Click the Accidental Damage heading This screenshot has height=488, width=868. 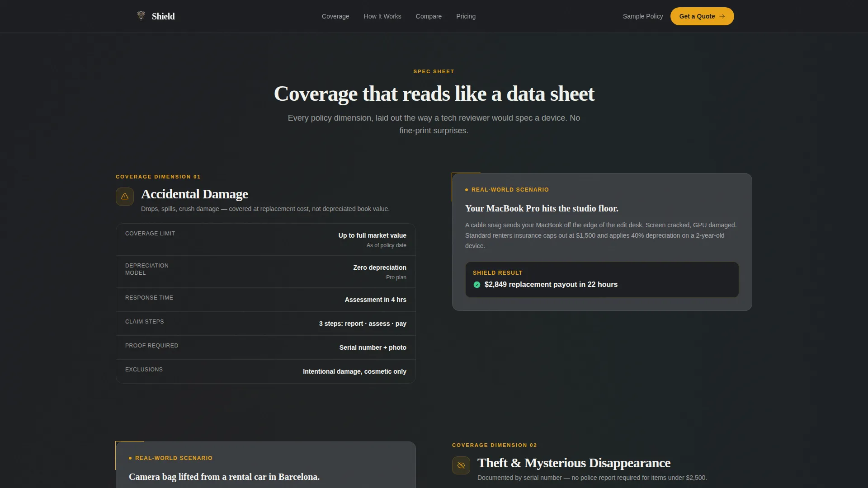194,194
